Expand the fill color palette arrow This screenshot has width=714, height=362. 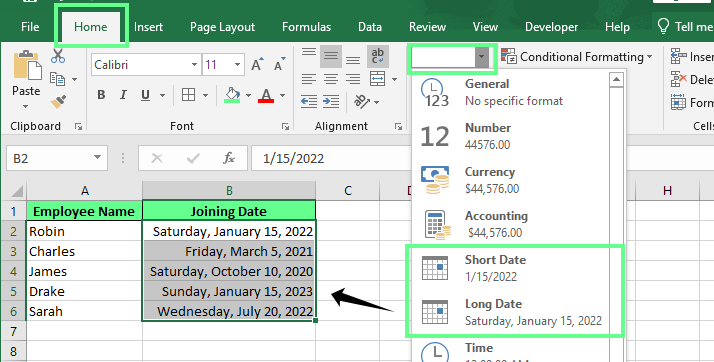tap(248, 95)
